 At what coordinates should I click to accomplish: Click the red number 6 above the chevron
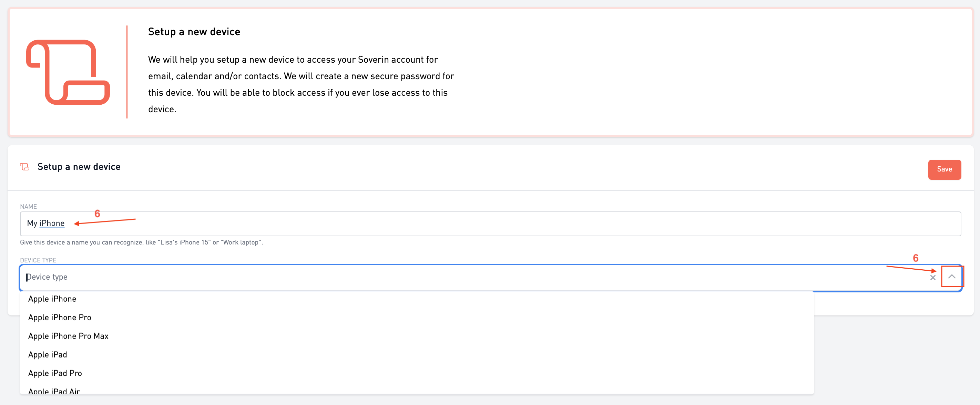click(x=915, y=258)
